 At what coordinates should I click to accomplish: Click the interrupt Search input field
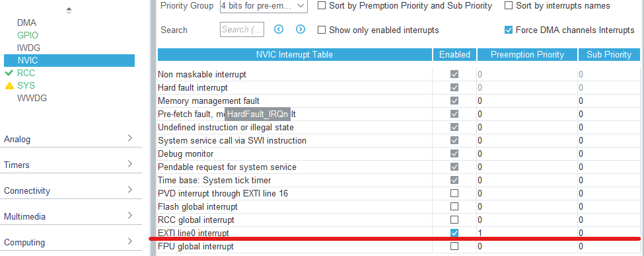[242, 30]
